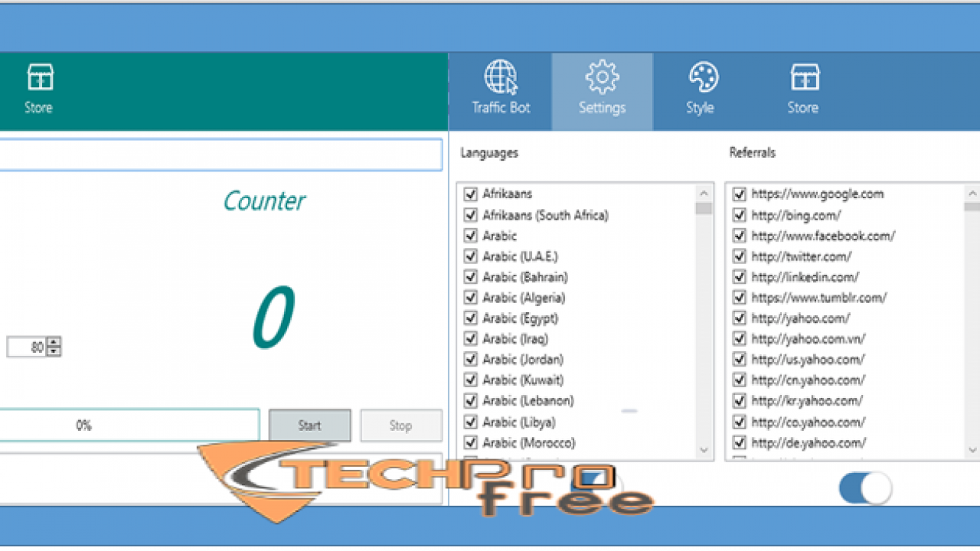The height and width of the screenshot is (551, 980).
Task: Toggle Arabic (Algeria) checkbox
Action: coord(471,298)
